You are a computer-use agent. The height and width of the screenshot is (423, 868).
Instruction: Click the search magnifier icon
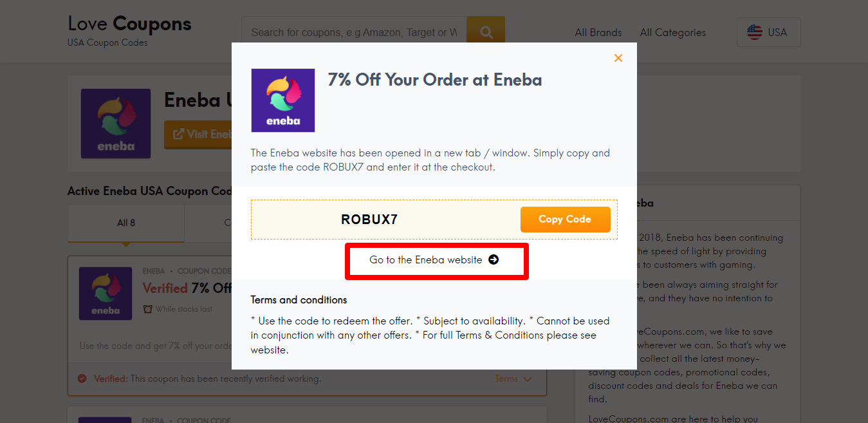[x=486, y=30]
